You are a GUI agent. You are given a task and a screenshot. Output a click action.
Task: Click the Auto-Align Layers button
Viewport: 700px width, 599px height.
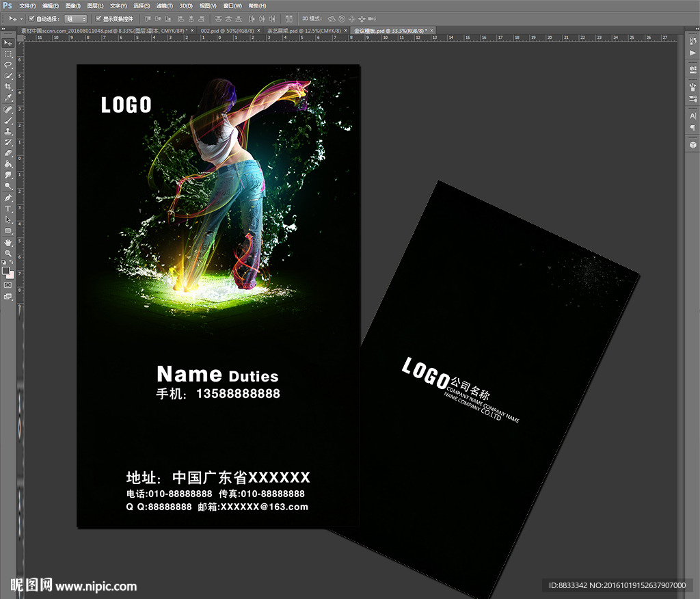[x=289, y=18]
